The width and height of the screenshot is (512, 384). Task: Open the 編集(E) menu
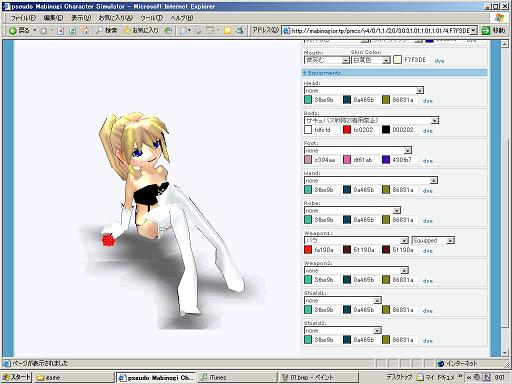click(x=53, y=18)
